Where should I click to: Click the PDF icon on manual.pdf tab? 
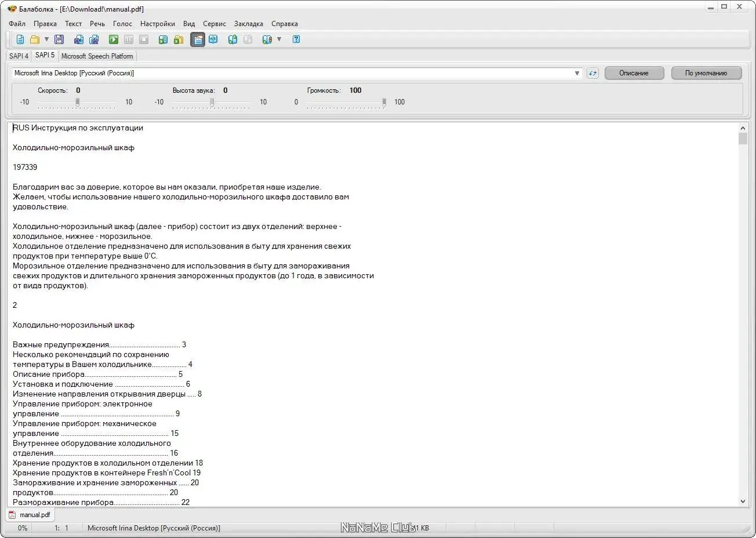(x=12, y=514)
